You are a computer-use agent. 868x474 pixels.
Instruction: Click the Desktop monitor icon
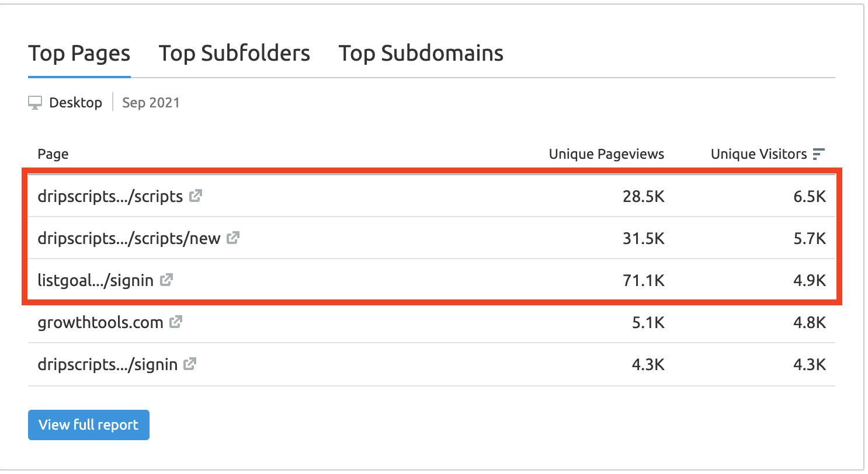[35, 103]
